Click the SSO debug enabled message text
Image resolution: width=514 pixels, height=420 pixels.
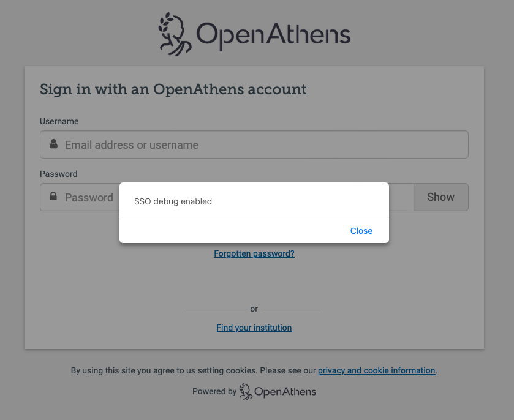click(x=173, y=201)
